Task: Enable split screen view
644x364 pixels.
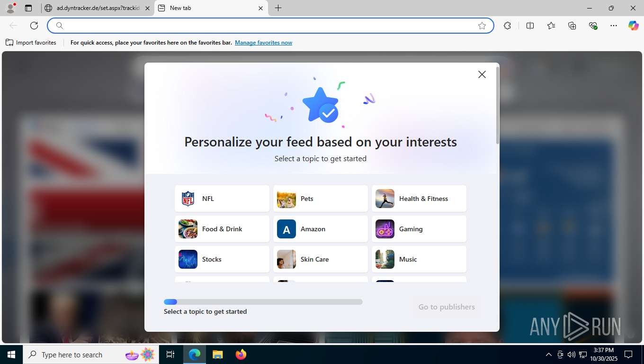Action: (530, 26)
